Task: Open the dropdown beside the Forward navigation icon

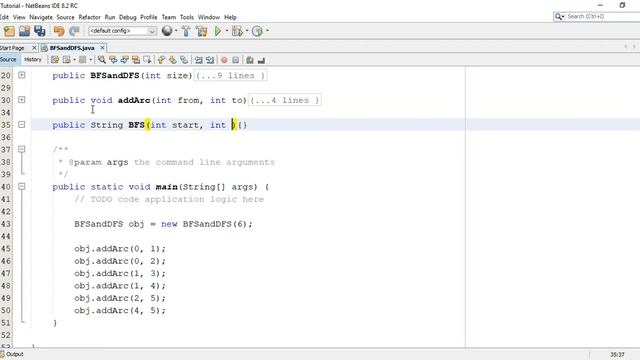Action: pyautogui.click(x=91, y=60)
